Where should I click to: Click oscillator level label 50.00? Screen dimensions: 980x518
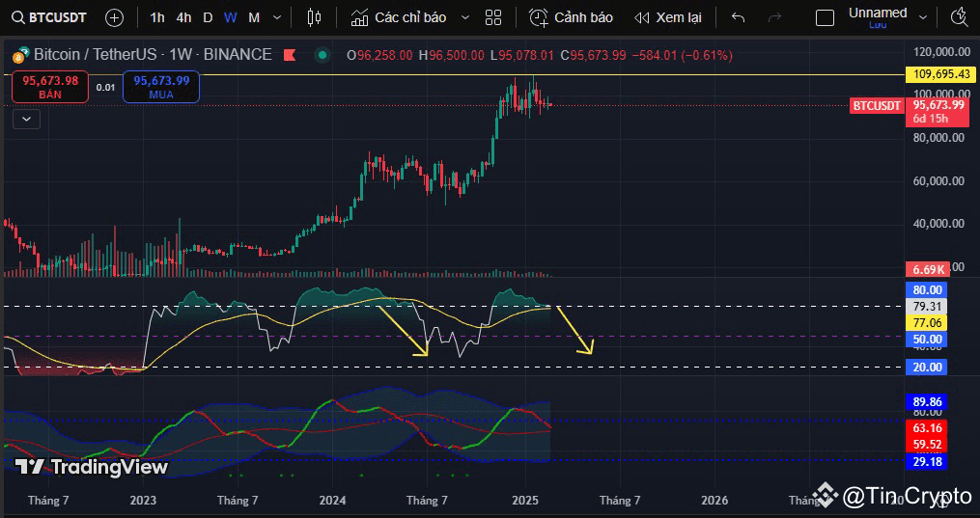pyautogui.click(x=927, y=340)
